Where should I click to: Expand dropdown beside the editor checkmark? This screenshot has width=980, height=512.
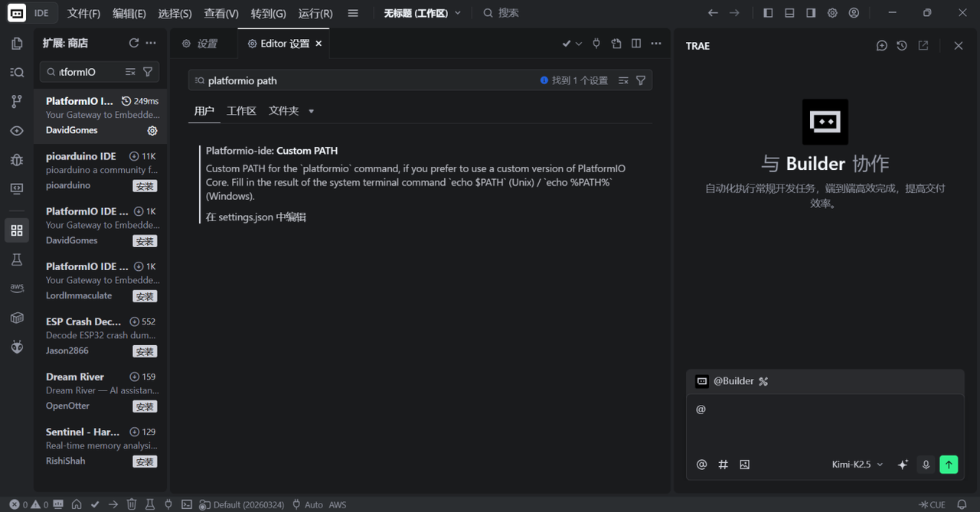coord(579,44)
